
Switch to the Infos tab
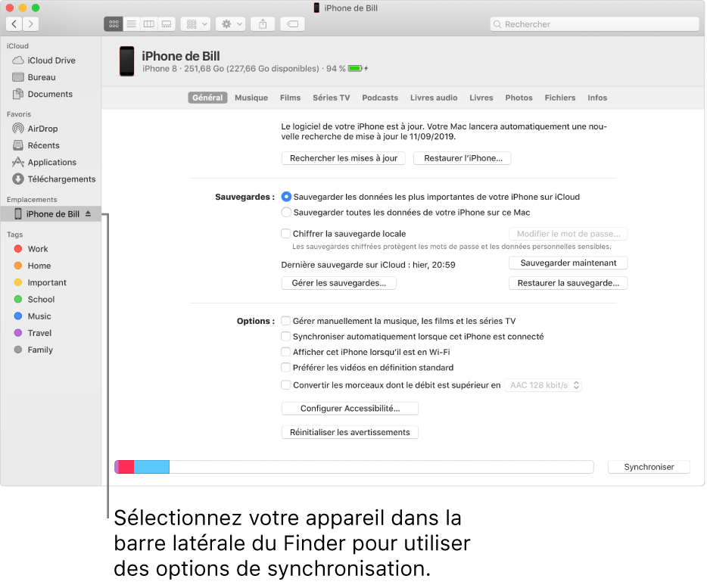(x=597, y=98)
